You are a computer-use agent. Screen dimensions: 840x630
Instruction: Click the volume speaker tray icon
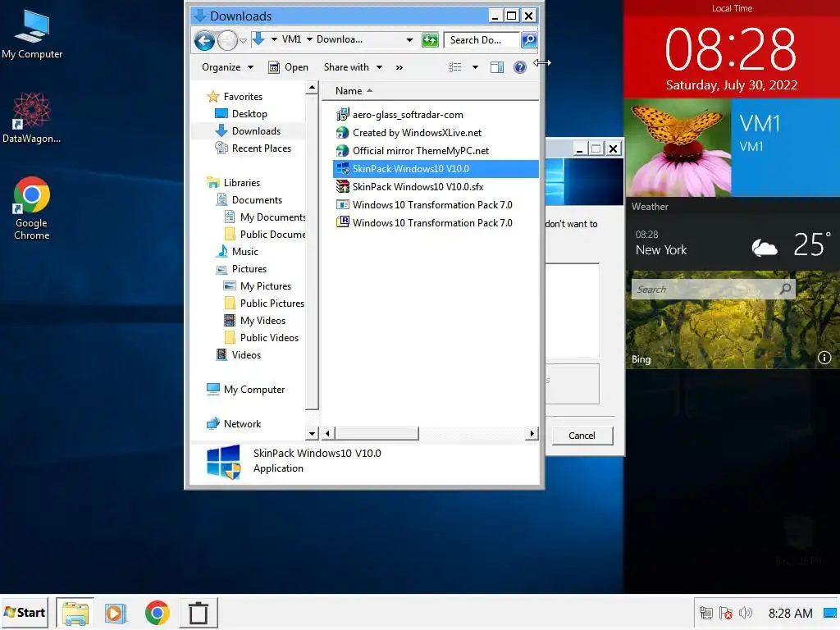[x=745, y=613]
